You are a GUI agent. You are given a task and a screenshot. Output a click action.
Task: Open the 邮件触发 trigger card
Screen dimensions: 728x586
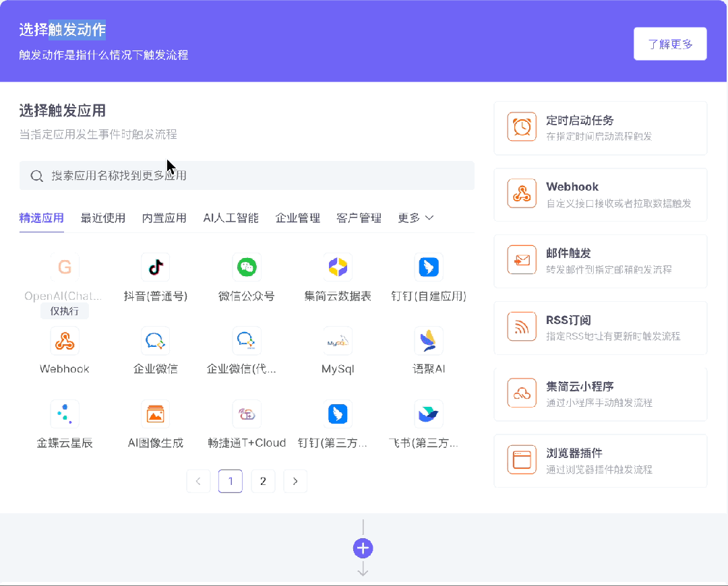(x=601, y=261)
